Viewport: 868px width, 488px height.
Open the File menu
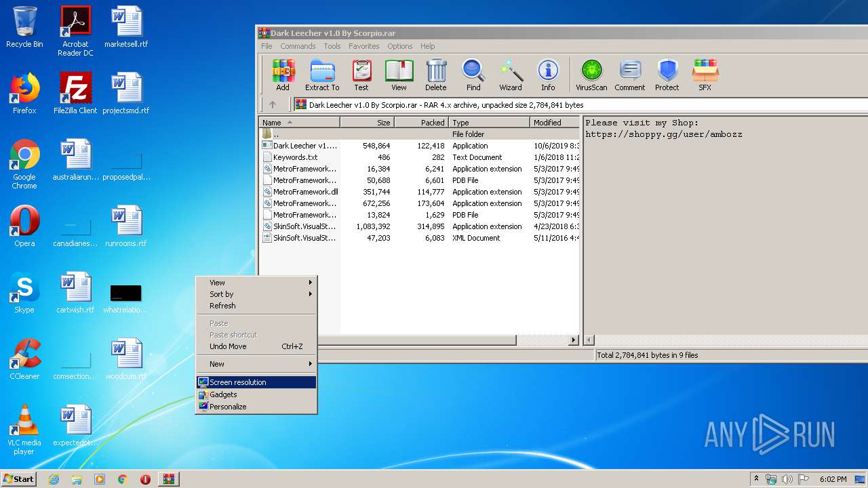coord(267,46)
